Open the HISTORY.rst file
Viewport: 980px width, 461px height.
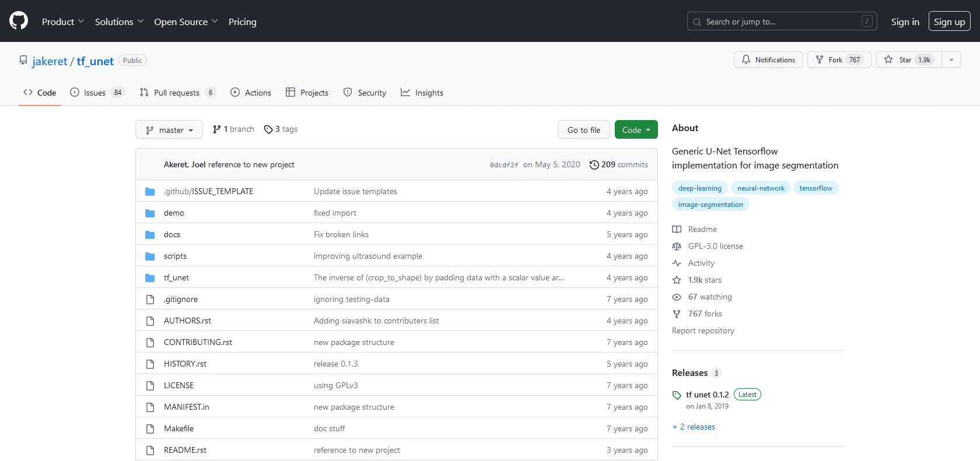click(185, 364)
